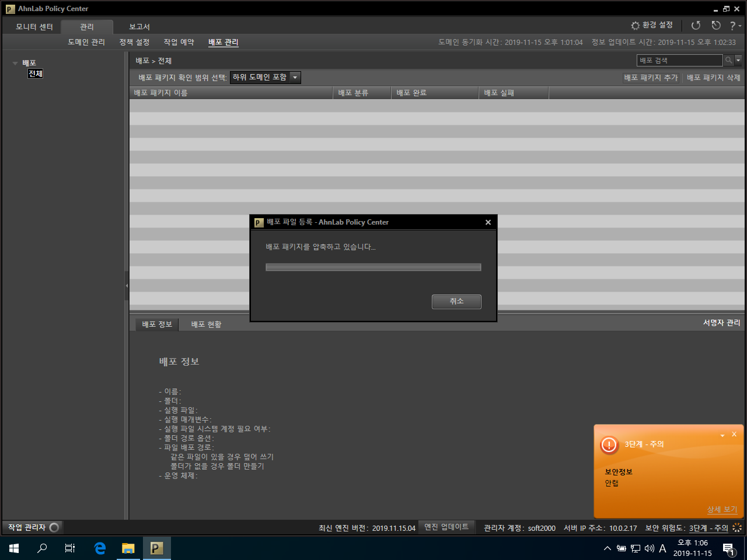Click the network tray icon

(x=636, y=548)
